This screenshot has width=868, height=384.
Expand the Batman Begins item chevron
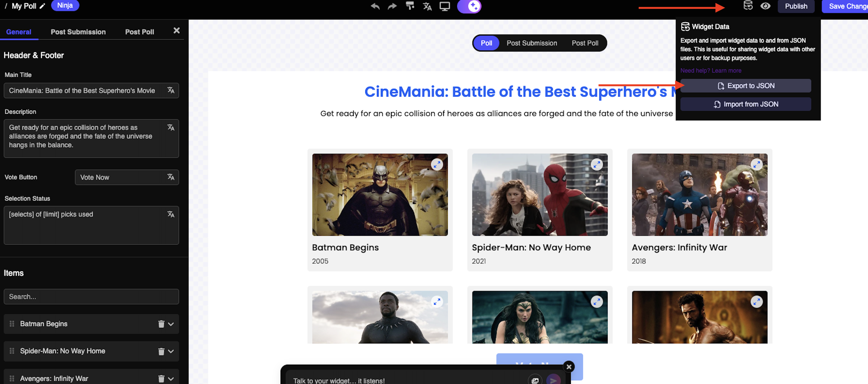click(171, 324)
